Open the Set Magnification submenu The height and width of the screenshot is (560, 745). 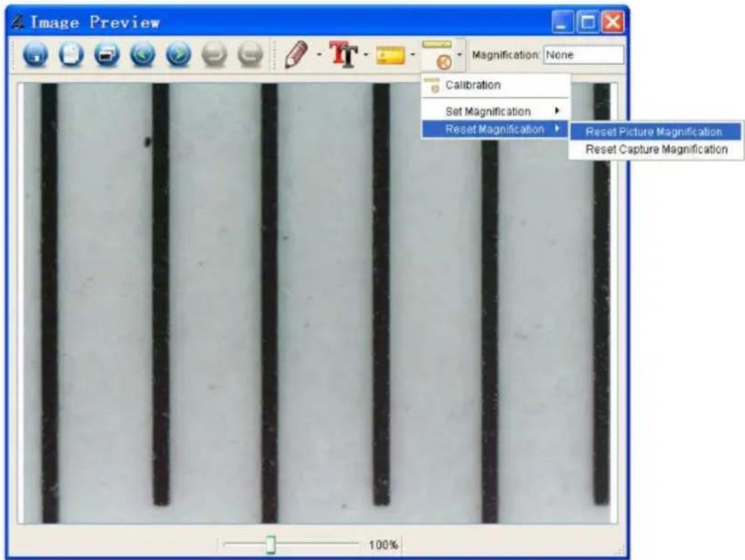coord(495,111)
